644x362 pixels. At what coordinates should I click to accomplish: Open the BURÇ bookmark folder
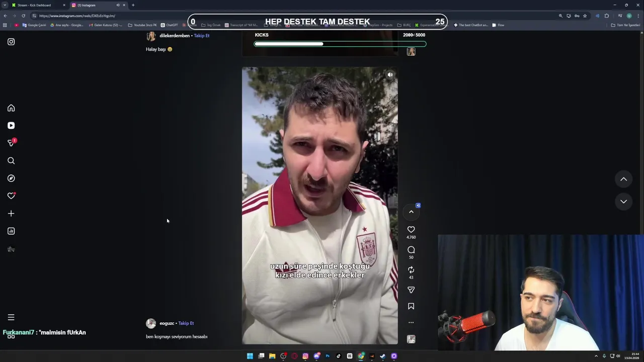pyautogui.click(x=404, y=25)
